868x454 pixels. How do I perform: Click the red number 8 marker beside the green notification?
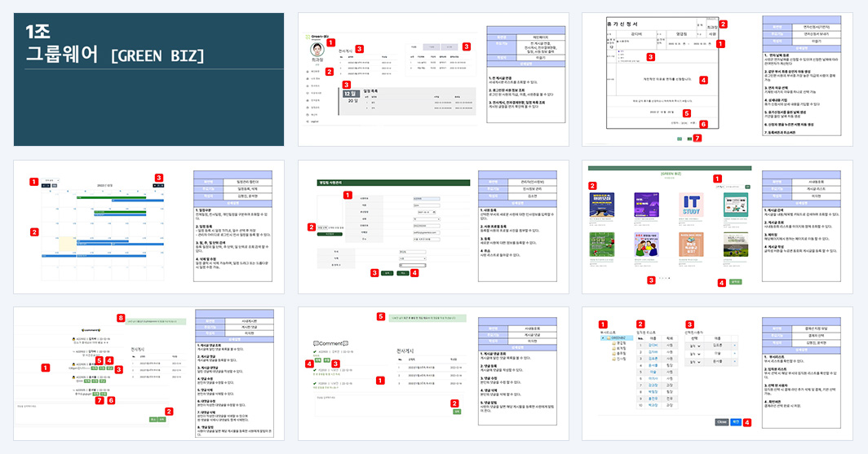121,318
